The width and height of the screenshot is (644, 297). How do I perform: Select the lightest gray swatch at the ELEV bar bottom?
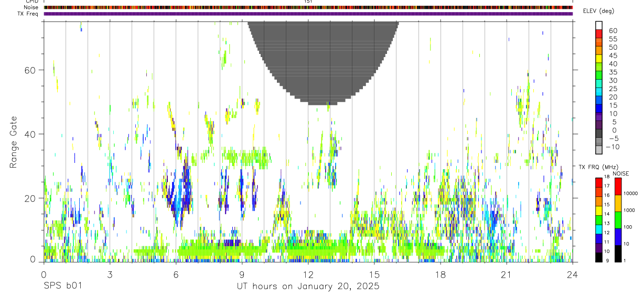tap(599, 149)
